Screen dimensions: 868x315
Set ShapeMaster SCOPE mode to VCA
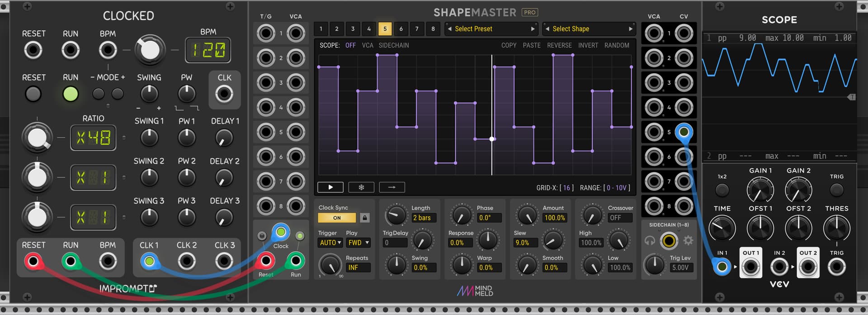click(368, 45)
